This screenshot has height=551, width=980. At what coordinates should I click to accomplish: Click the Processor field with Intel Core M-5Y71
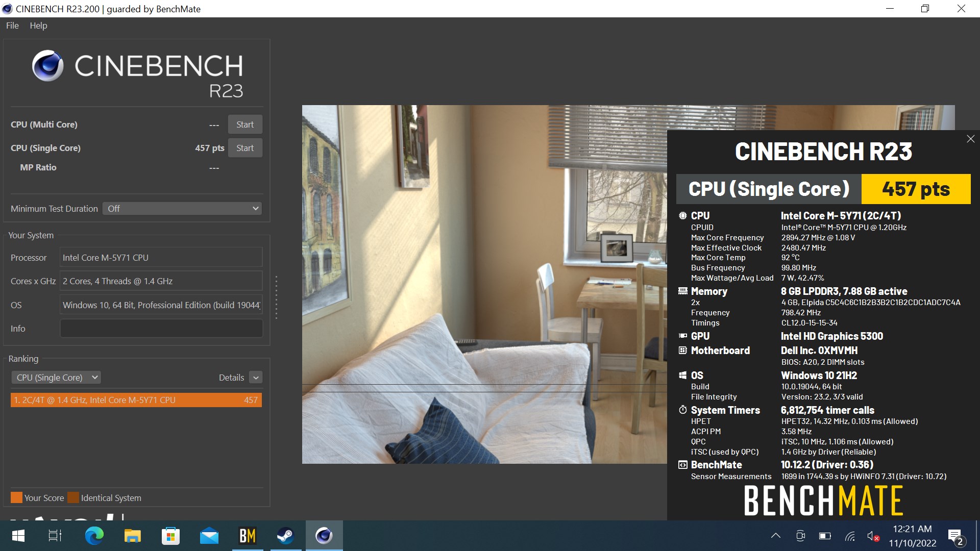[x=161, y=258]
